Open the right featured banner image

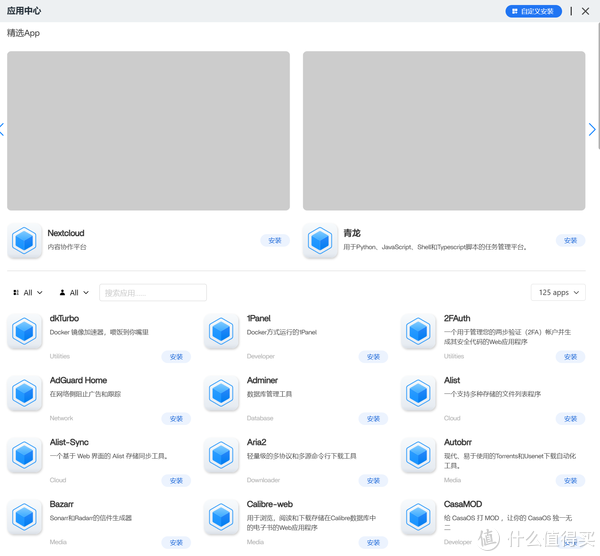point(444,131)
